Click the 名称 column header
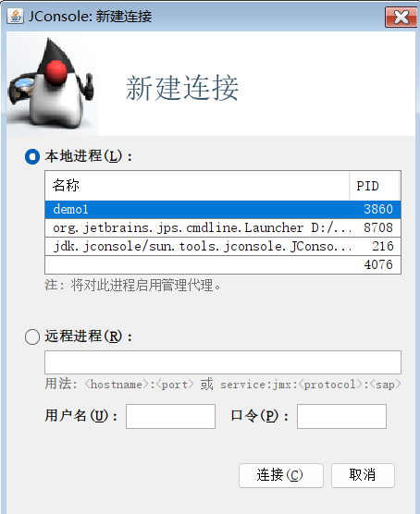420x514 pixels. tap(197, 186)
